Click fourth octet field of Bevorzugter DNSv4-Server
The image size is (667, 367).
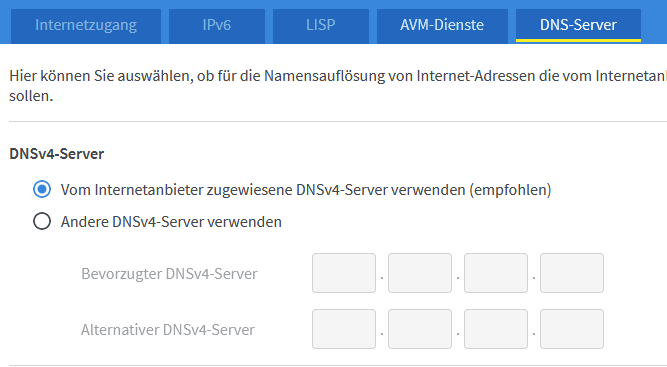point(572,273)
